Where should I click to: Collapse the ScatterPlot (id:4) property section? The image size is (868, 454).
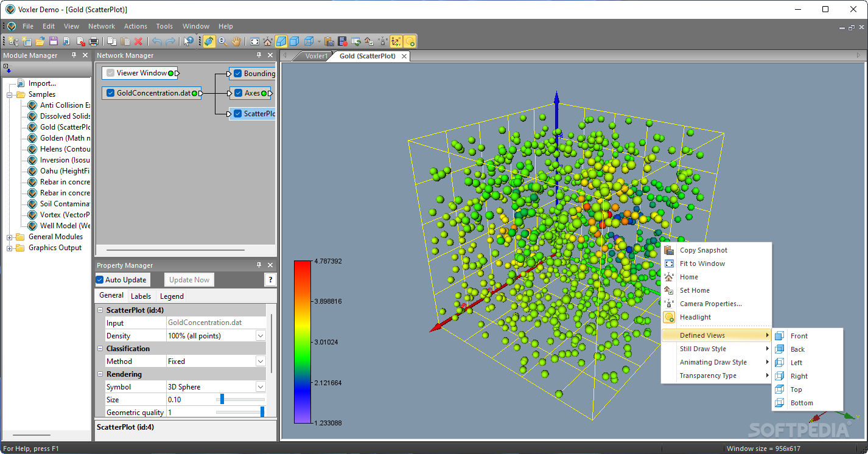(x=100, y=310)
